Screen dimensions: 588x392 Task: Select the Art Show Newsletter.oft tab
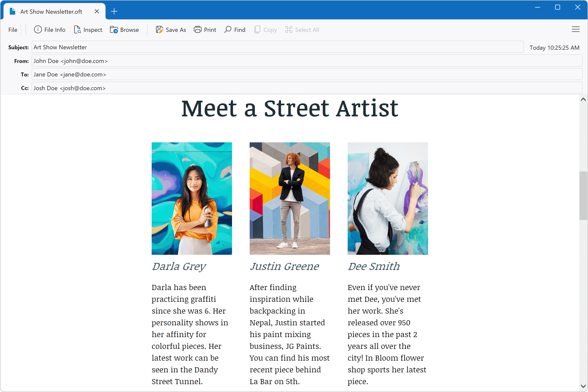tap(51, 12)
